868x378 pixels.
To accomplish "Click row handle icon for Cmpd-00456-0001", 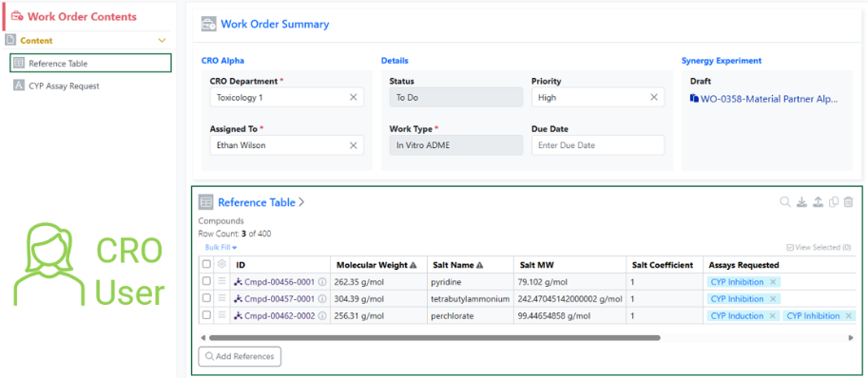I will click(x=222, y=281).
